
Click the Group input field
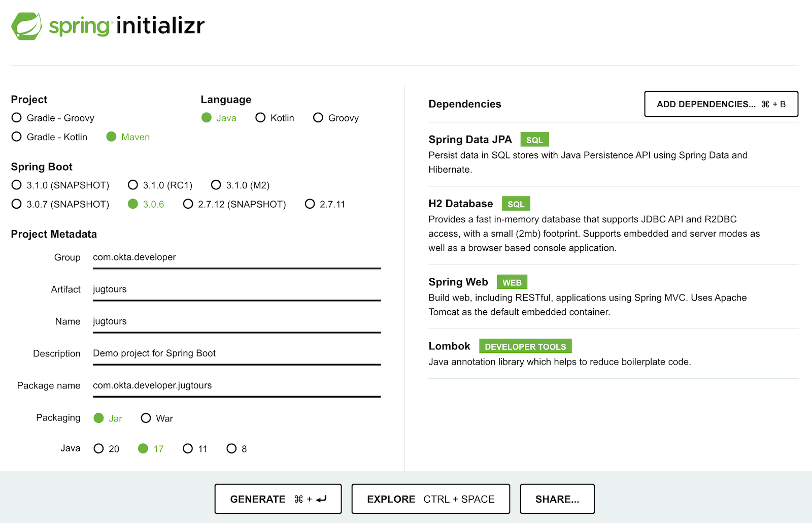point(236,257)
